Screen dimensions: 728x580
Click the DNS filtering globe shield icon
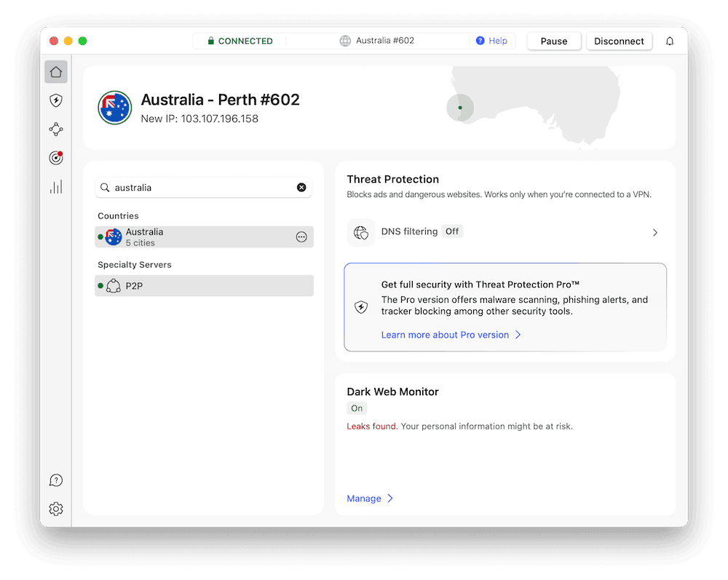(x=361, y=232)
